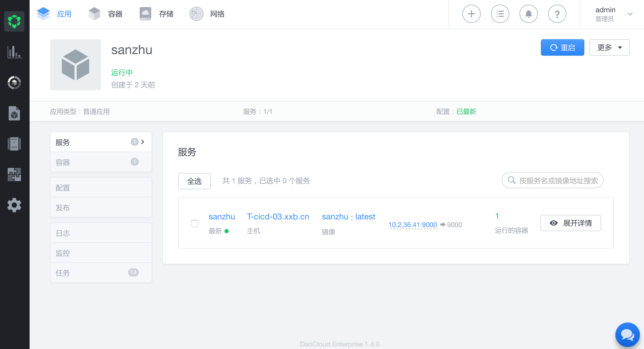Viewport: 644px width, 349px height.
Task: Click the sanzhu application cube thumbnail
Action: 76,65
